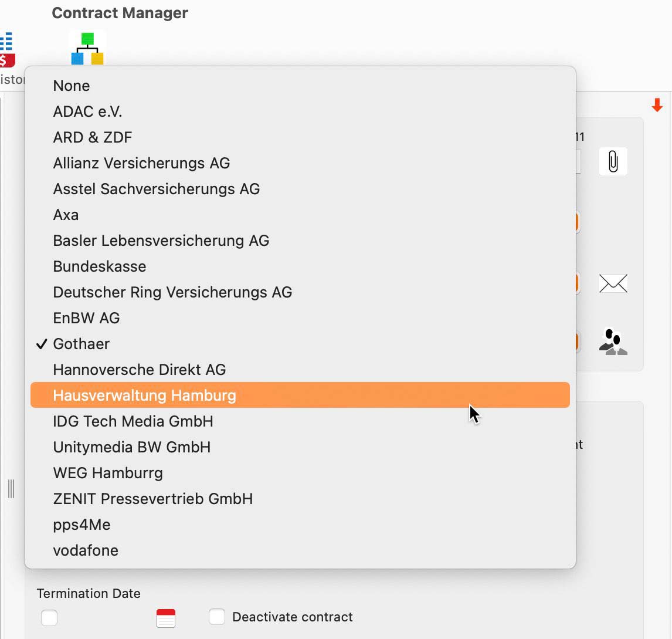This screenshot has height=639, width=672.
Task: Click the history list icon with dollar badge
Action: (x=7, y=49)
